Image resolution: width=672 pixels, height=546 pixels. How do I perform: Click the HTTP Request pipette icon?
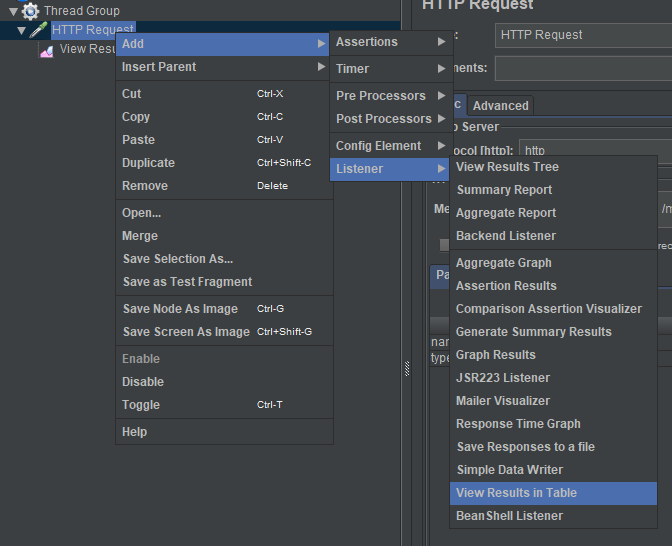[38, 30]
